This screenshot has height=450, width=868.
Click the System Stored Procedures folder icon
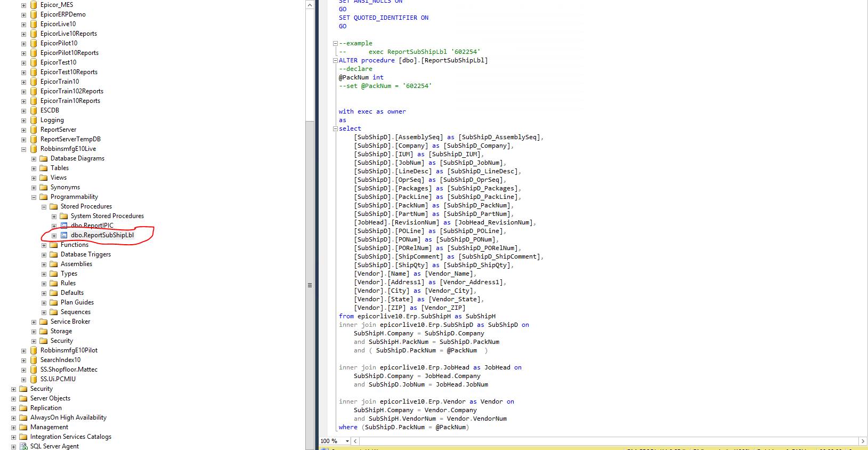point(64,216)
